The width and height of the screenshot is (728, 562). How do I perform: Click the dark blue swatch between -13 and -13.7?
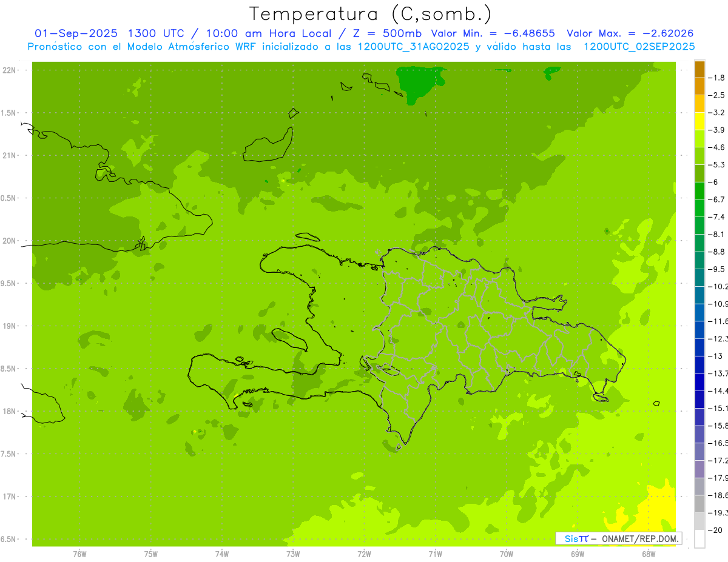(x=699, y=365)
